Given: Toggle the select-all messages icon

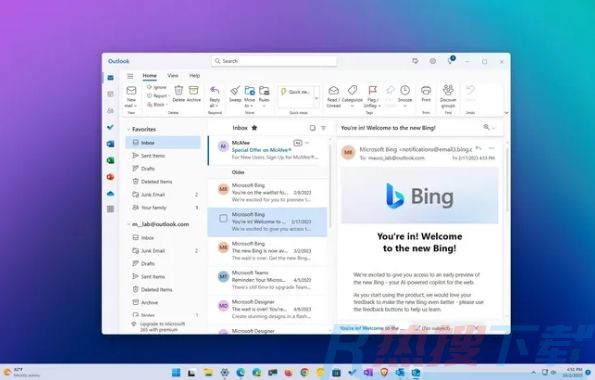Looking at the screenshot, I should point(312,128).
